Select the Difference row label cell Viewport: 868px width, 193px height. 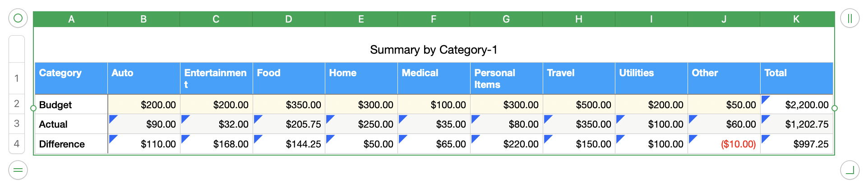coord(71,144)
